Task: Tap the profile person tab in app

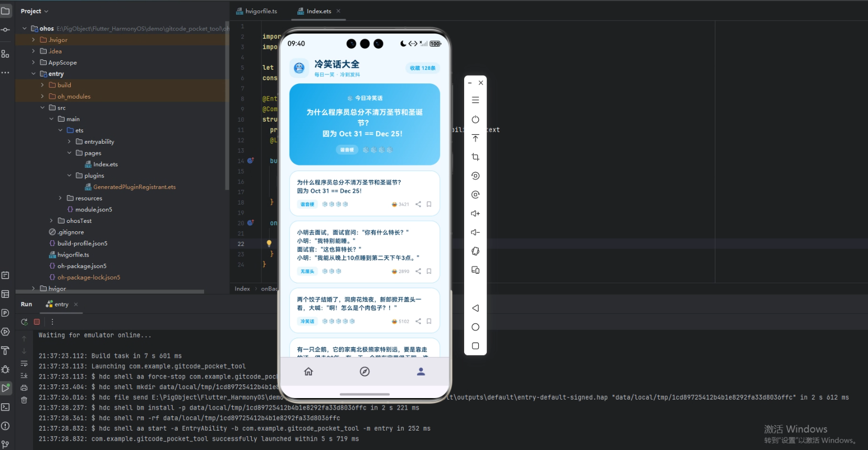Action: (421, 371)
